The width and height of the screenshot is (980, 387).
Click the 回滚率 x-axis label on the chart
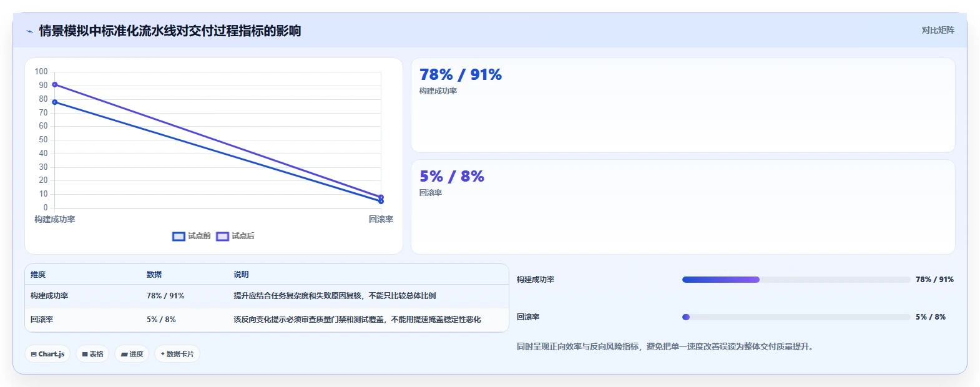381,219
